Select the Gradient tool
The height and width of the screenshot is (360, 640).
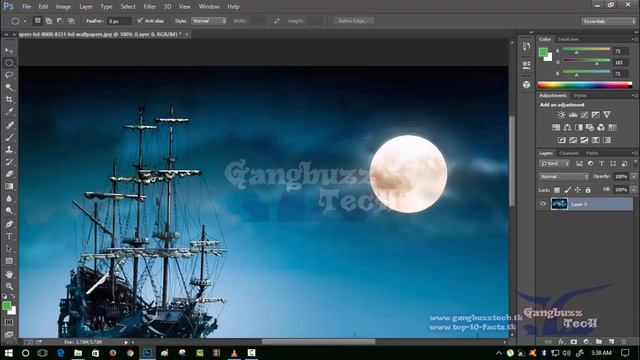tap(9, 186)
